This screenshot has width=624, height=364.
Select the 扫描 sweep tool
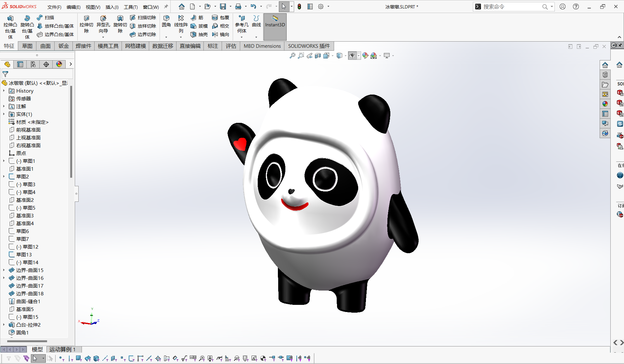pos(45,18)
